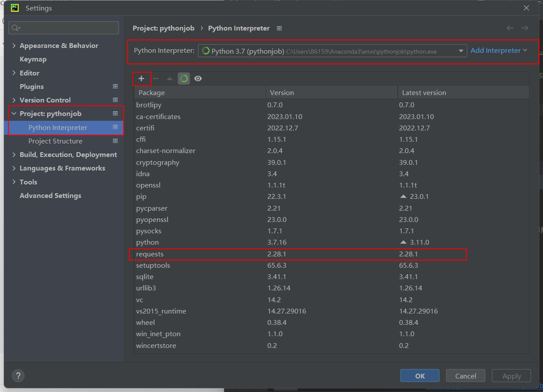543x392 pixels.
Task: Sort by the Package column header
Action: (x=200, y=92)
